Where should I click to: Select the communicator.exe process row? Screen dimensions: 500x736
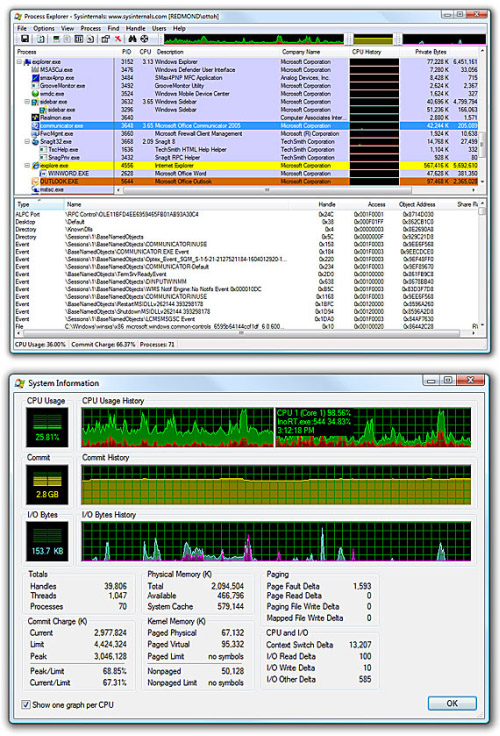[x=247, y=126]
